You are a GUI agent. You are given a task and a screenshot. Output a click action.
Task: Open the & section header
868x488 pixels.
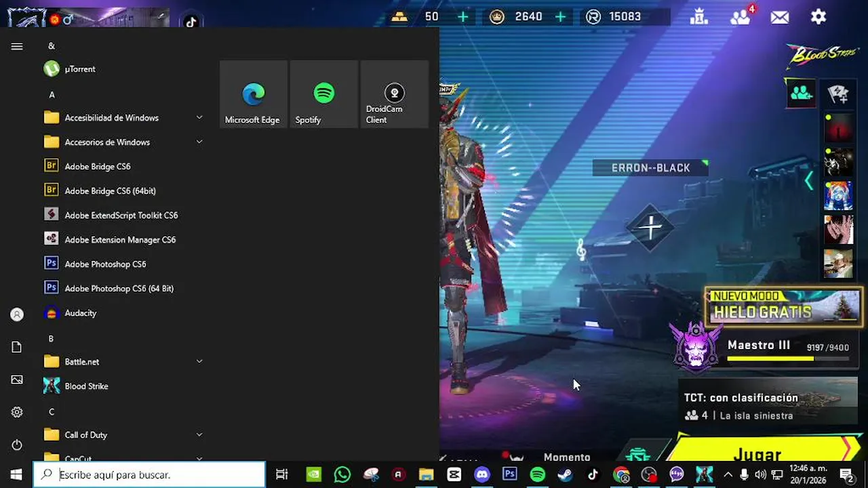click(x=52, y=46)
